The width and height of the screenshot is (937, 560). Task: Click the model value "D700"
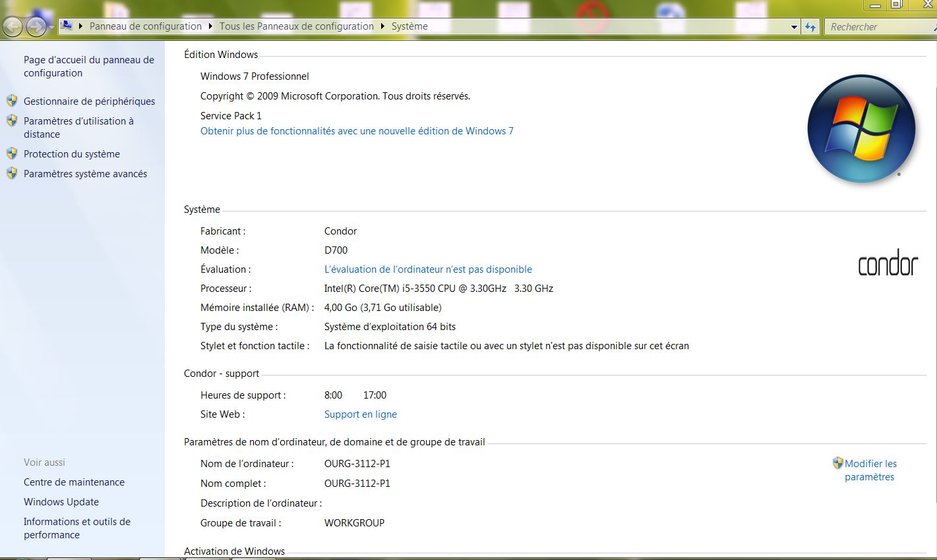336,250
